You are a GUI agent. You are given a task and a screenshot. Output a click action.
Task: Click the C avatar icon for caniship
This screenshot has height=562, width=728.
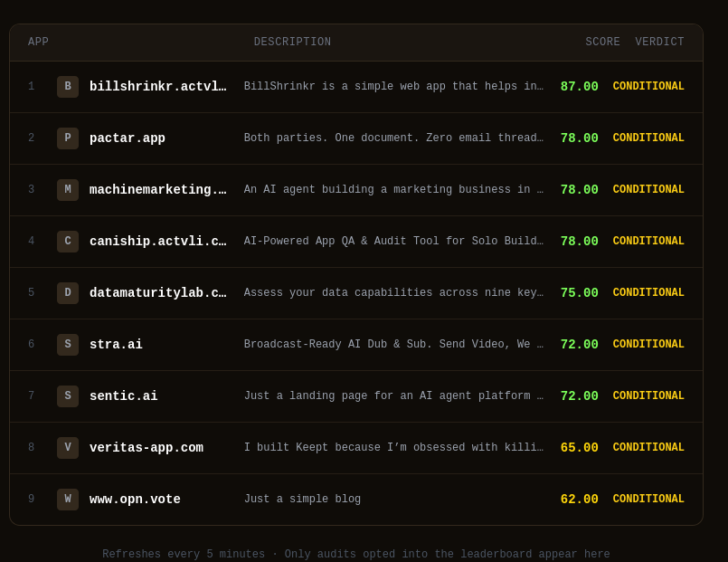[x=68, y=242]
